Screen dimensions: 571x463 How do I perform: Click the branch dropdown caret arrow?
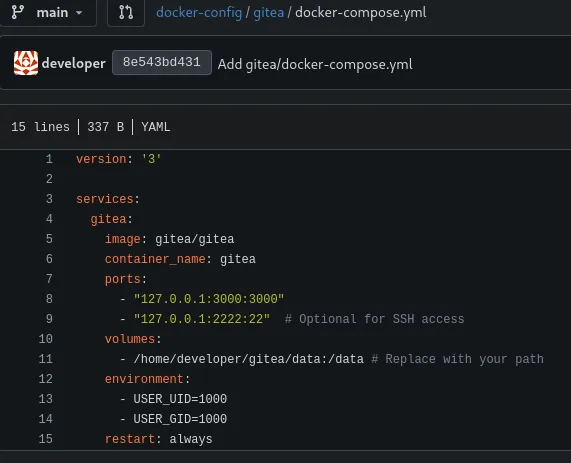point(79,13)
